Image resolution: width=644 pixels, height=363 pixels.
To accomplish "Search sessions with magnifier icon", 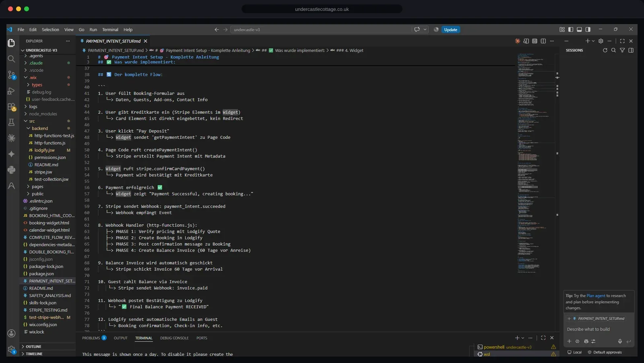I will coord(613,50).
